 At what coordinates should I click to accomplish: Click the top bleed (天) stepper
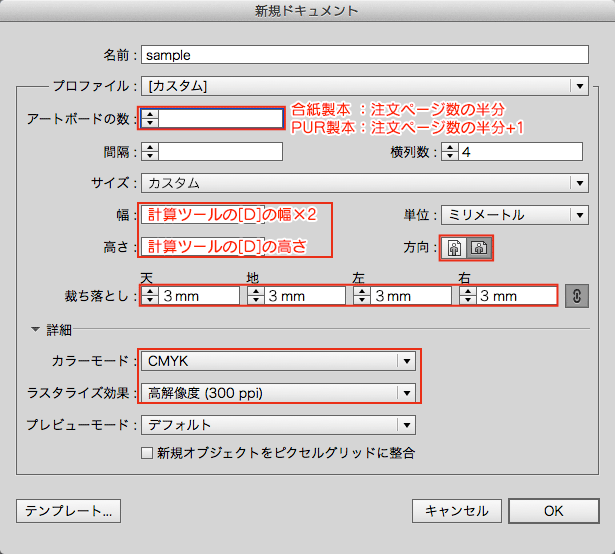pos(149,296)
